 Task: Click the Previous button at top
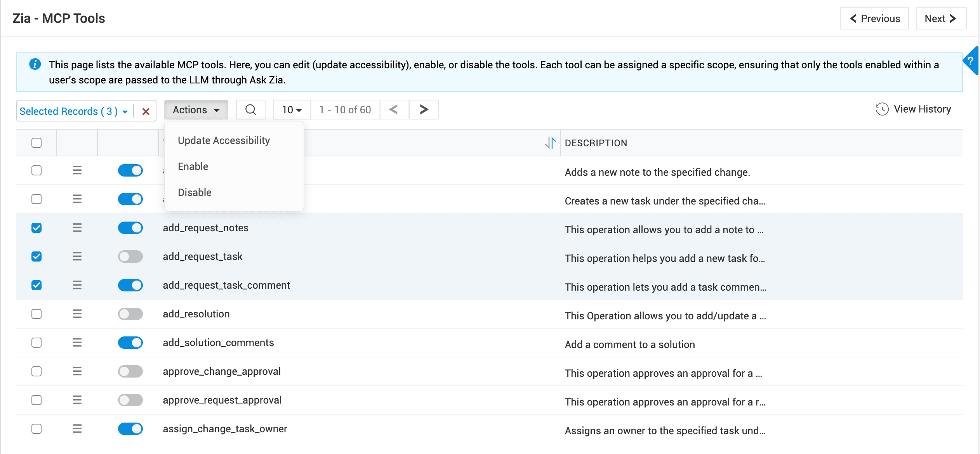click(874, 19)
